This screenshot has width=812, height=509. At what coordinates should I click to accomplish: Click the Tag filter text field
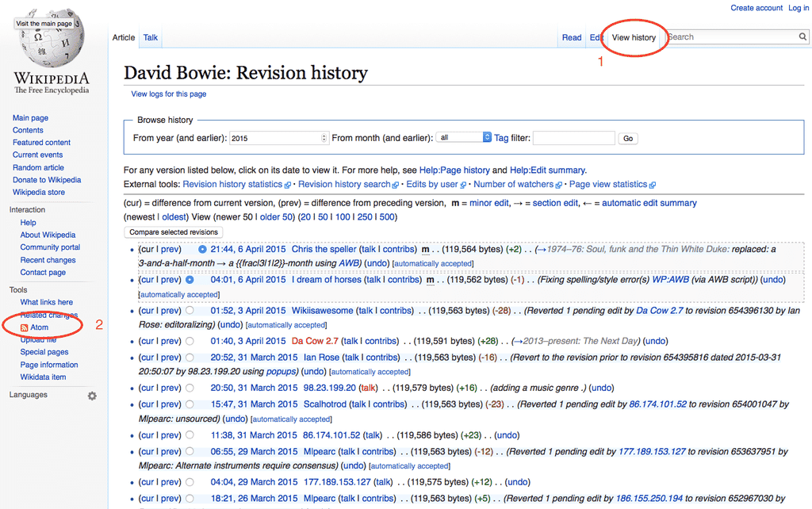tap(574, 138)
